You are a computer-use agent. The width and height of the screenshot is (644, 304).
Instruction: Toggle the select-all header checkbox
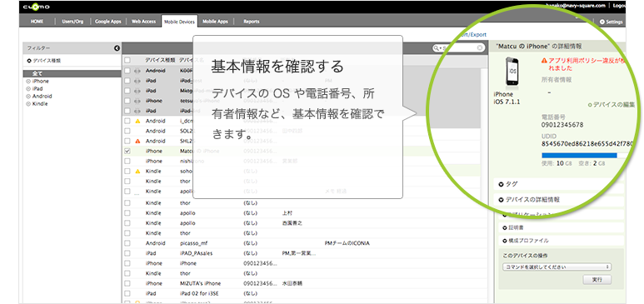[127, 60]
